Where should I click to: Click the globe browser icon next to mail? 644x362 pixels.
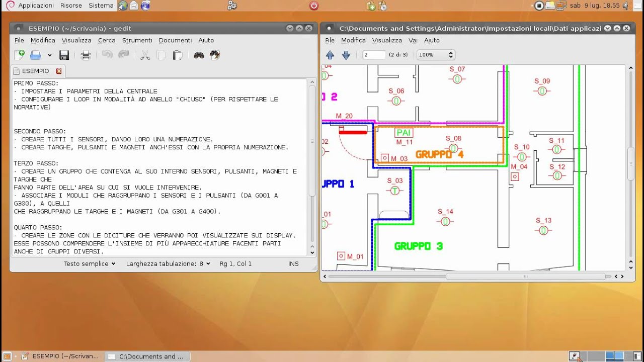[145, 6]
